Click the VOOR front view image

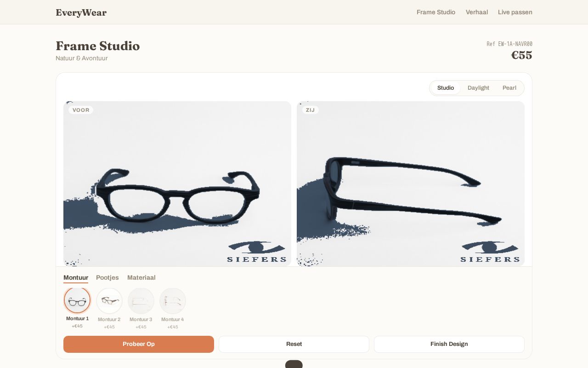(x=177, y=184)
